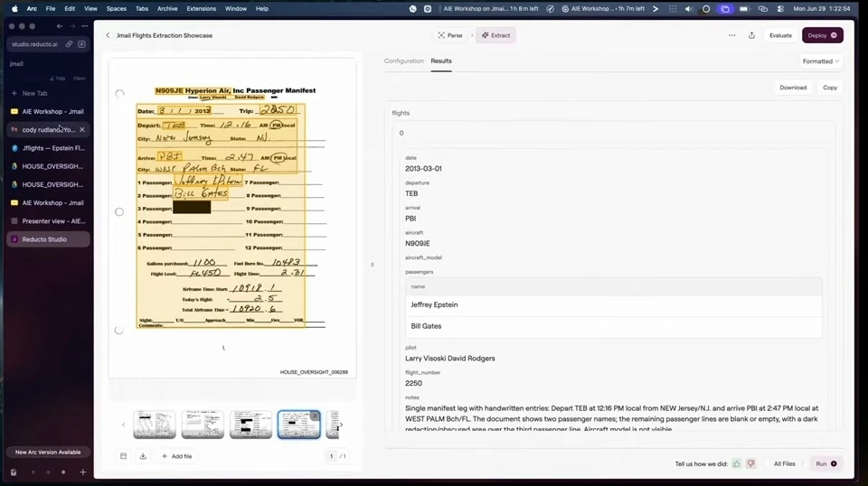
Task: Open Control Center in macOS menu bar
Action: (780, 9)
